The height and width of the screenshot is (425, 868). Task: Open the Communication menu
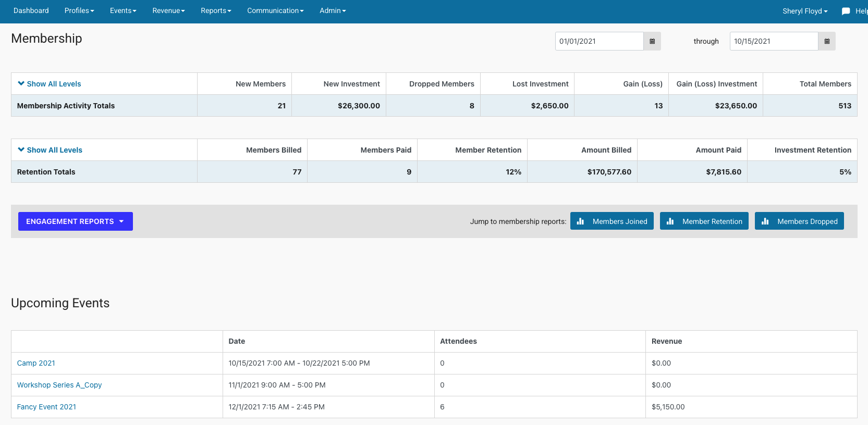coord(275,10)
